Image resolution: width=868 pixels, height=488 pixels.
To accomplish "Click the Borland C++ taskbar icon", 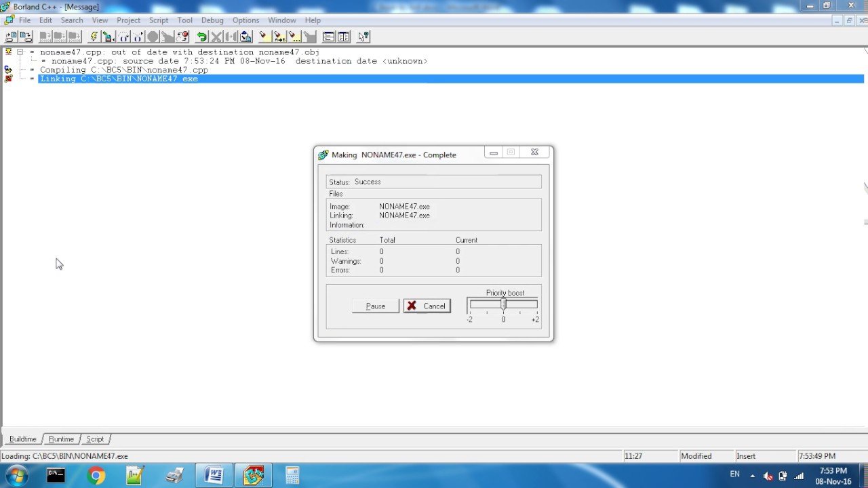I will click(254, 476).
